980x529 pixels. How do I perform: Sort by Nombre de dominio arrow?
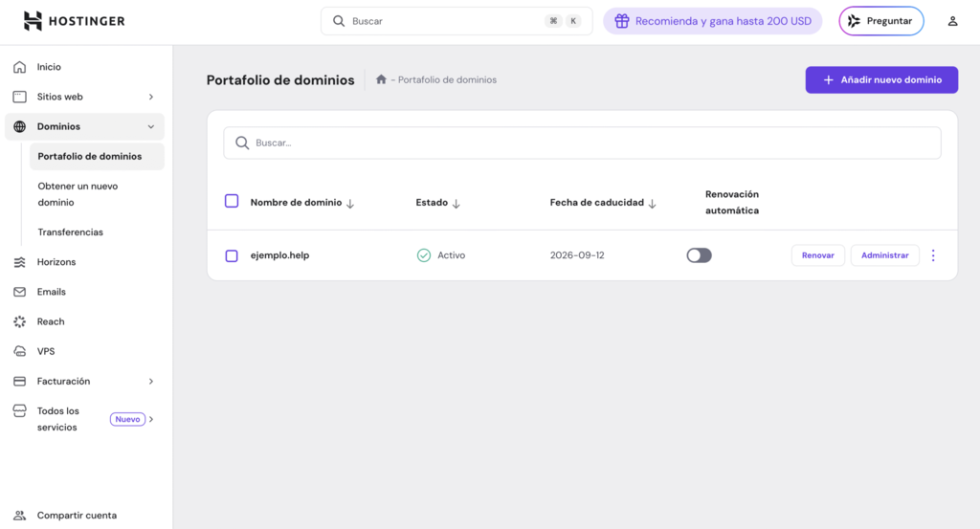pos(350,204)
